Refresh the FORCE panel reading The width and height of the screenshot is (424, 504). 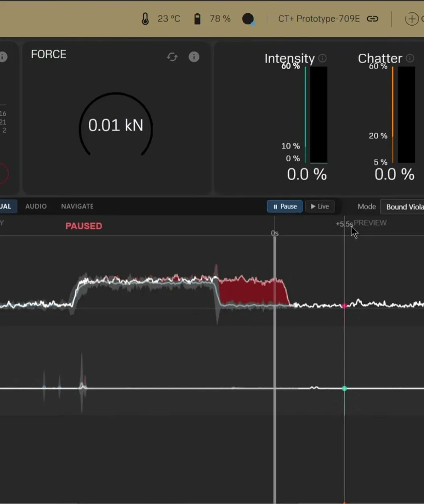[172, 57]
